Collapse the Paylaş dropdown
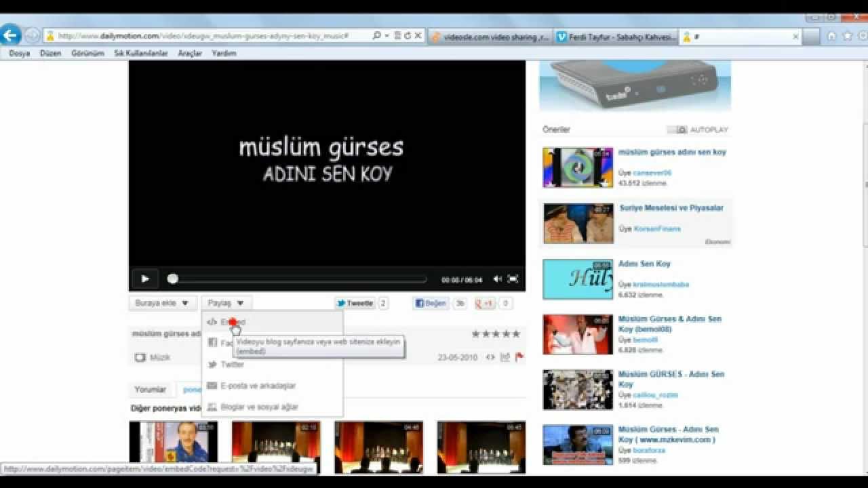Screen dimensions: 868x488 pos(226,303)
